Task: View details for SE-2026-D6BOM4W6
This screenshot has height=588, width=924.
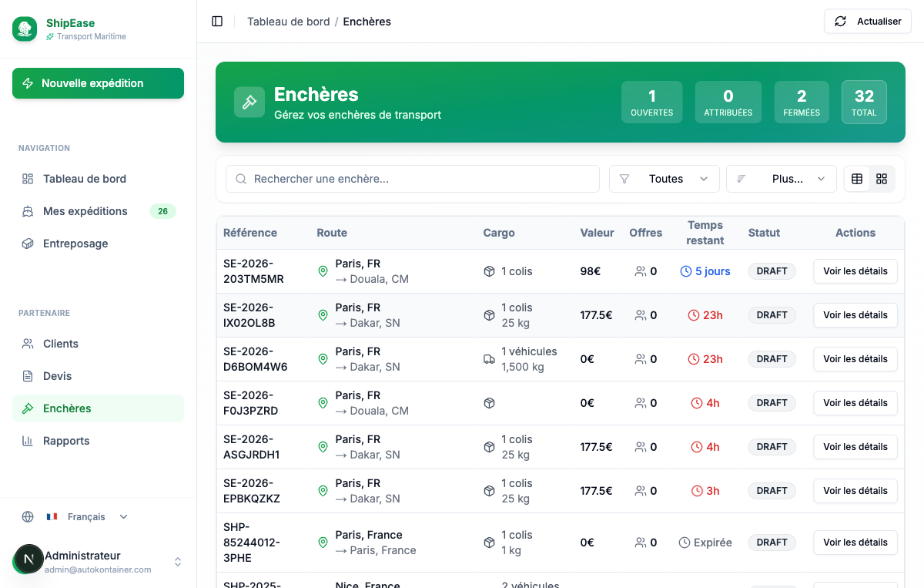Action: tap(855, 359)
